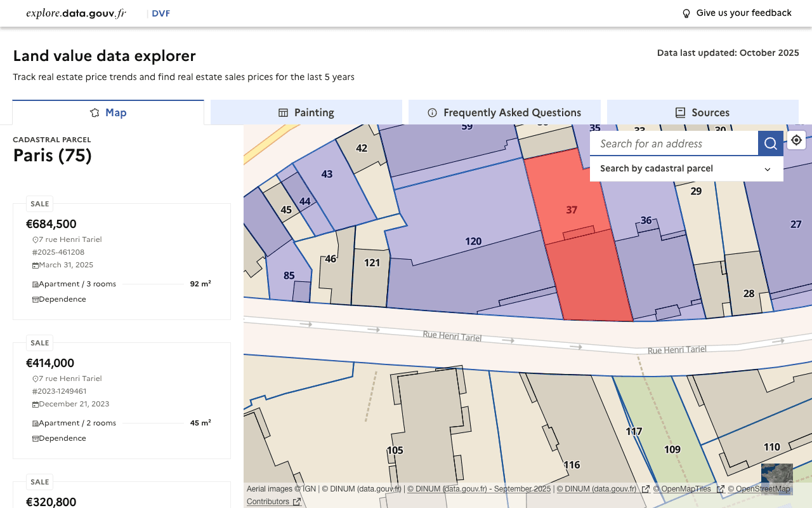Toggle the aerial imagery thumbnail
The height and width of the screenshot is (508, 812).
(776, 479)
